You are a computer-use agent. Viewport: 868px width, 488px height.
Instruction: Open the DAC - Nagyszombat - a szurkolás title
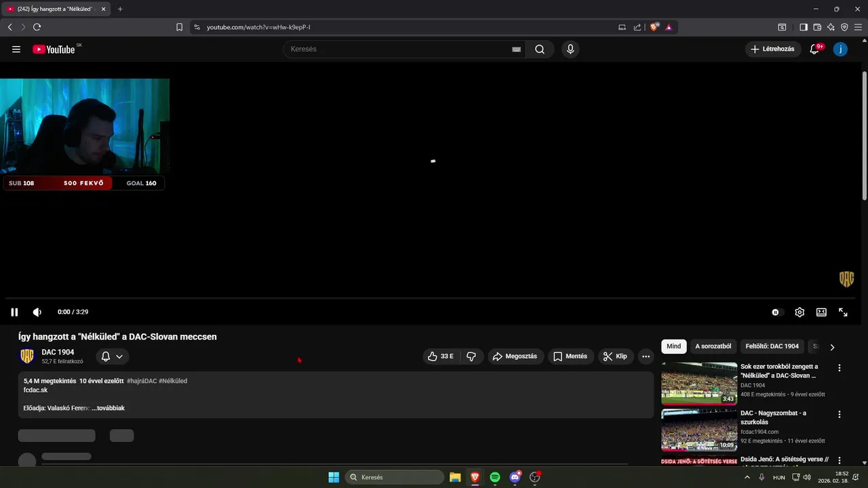(773, 418)
